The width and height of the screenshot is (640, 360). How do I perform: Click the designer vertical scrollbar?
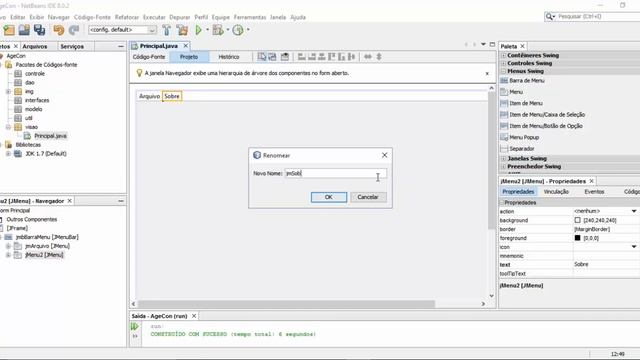point(491,160)
